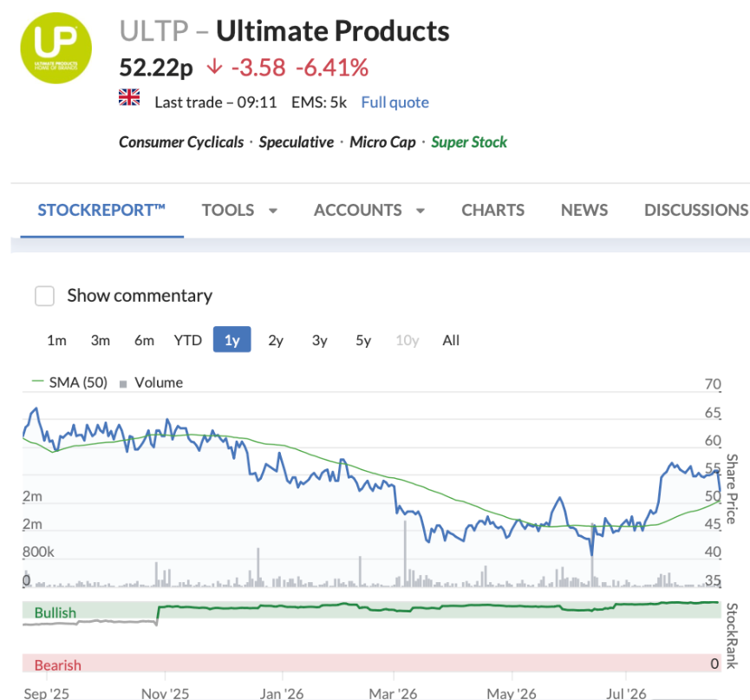This screenshot has width=750, height=700.
Task: Click the Sep '25 axis label
Action: pyautogui.click(x=47, y=693)
